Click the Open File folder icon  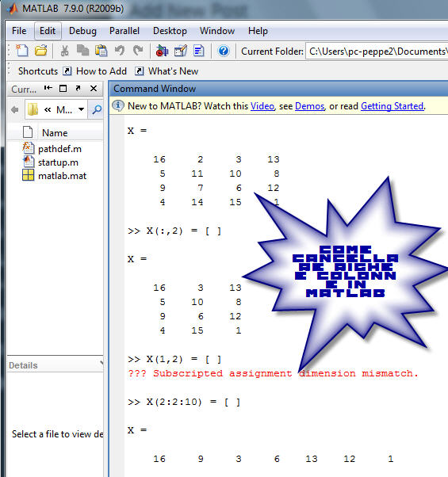[x=40, y=51]
